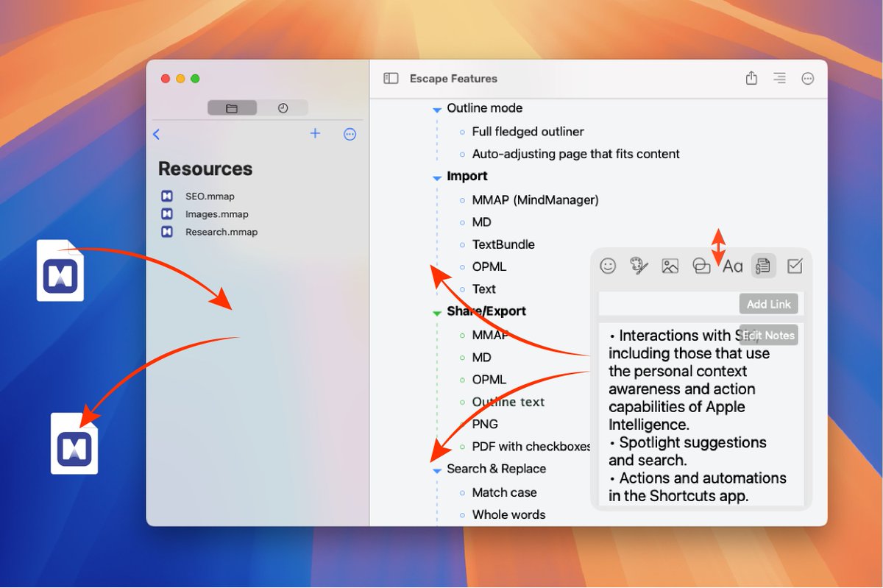Open the emoji picker icon
The height and width of the screenshot is (588, 883).
click(609, 266)
